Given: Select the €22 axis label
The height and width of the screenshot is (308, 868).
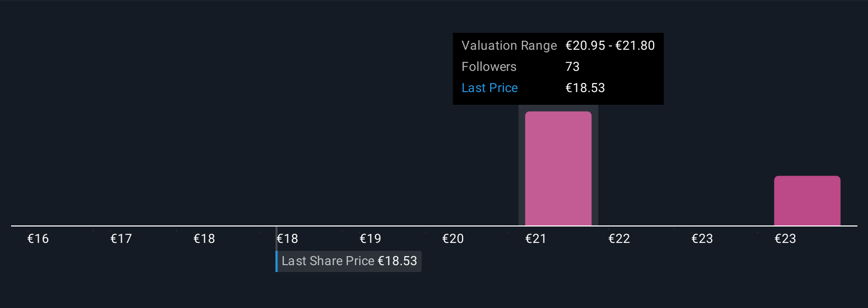Looking at the screenshot, I should tap(619, 239).
